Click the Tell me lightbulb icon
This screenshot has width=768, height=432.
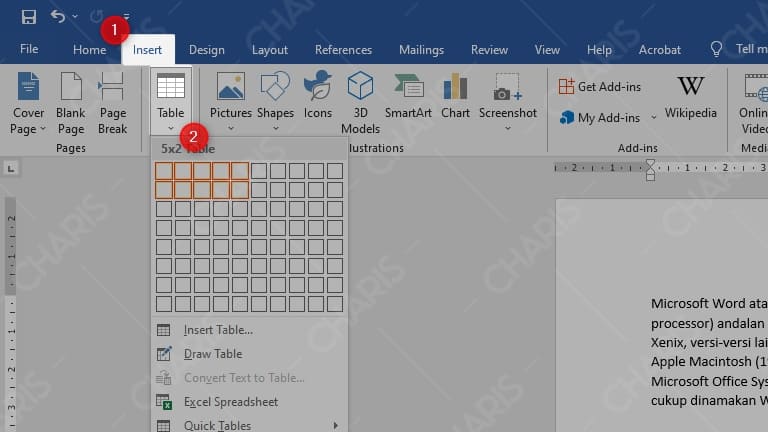[716, 49]
